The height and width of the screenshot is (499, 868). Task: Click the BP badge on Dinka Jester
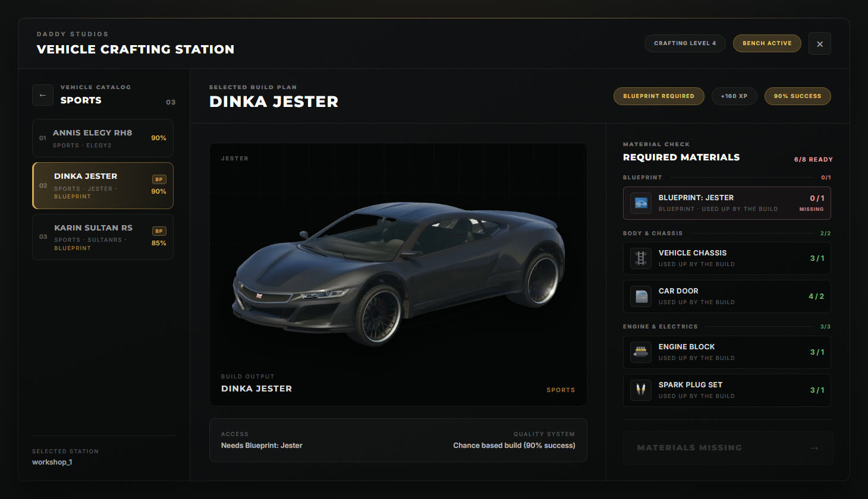pos(159,179)
